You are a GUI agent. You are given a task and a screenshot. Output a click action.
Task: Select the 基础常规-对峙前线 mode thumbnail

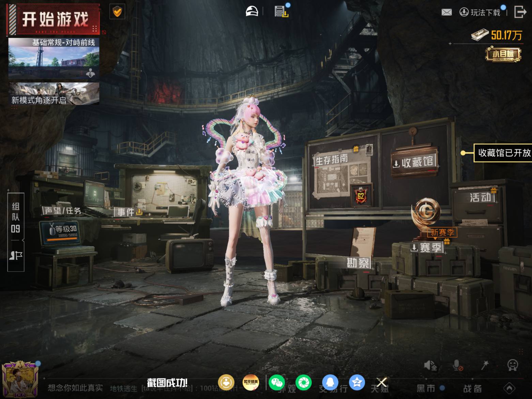pos(54,58)
